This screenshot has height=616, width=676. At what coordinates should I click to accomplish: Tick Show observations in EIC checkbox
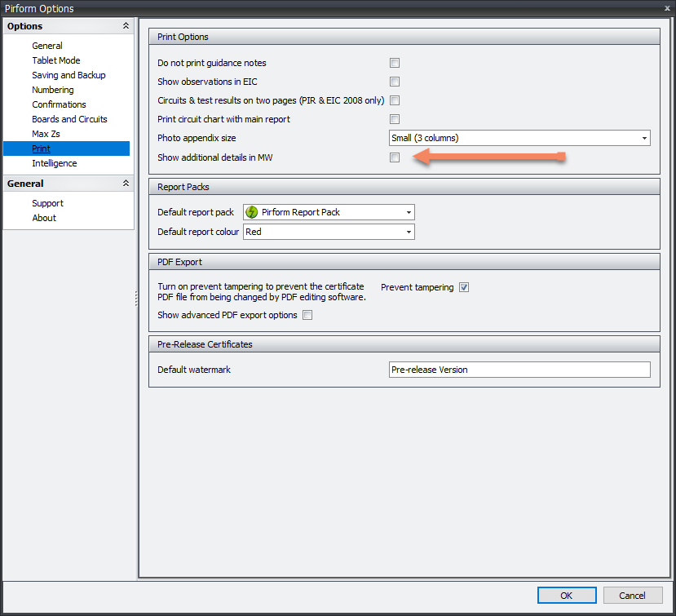(x=395, y=82)
